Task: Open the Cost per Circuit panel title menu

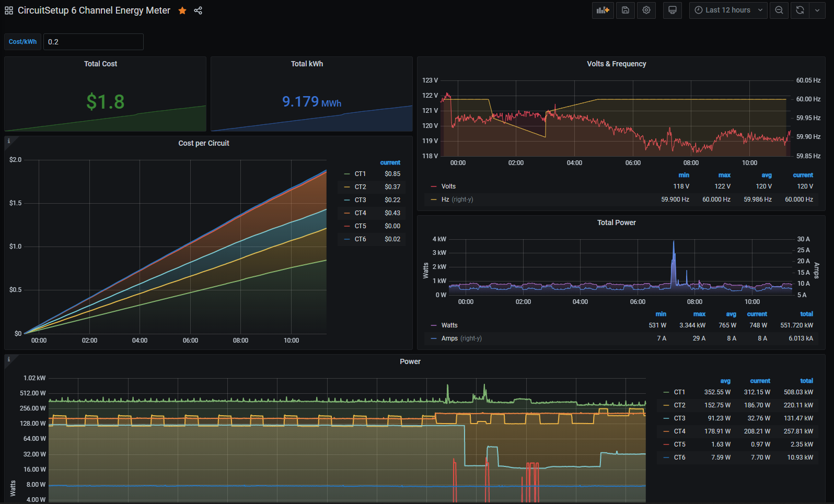Action: click(203, 143)
